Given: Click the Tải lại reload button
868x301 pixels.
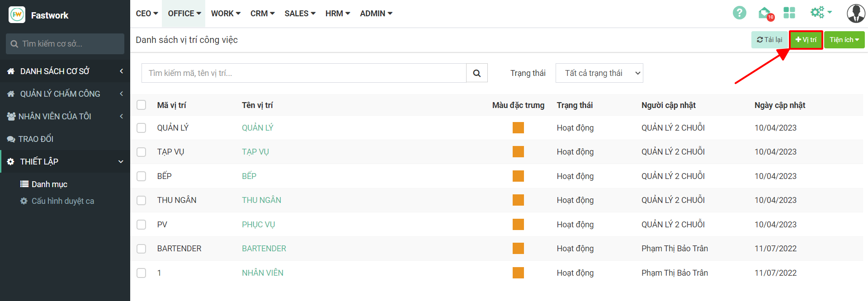Looking at the screenshot, I should coord(769,40).
